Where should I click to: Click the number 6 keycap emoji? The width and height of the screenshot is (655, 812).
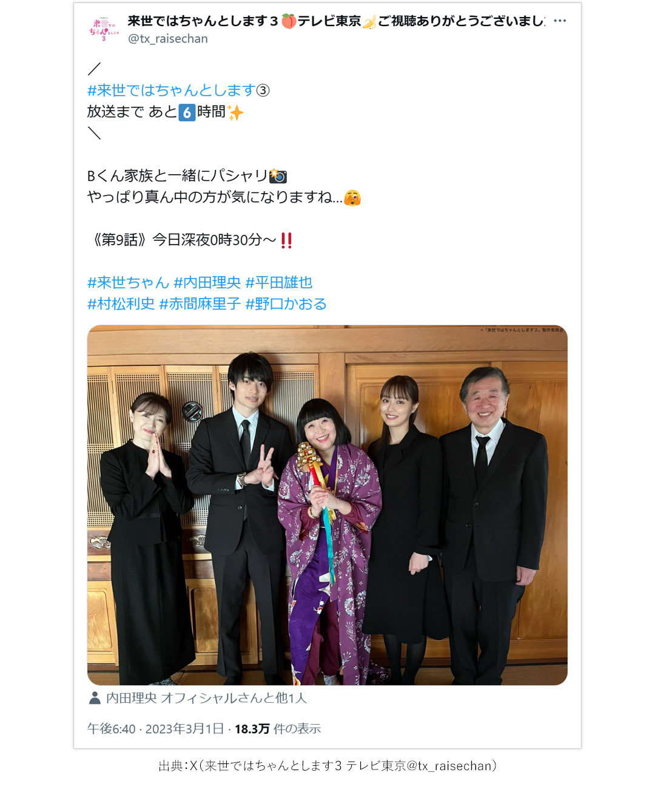coord(187,112)
